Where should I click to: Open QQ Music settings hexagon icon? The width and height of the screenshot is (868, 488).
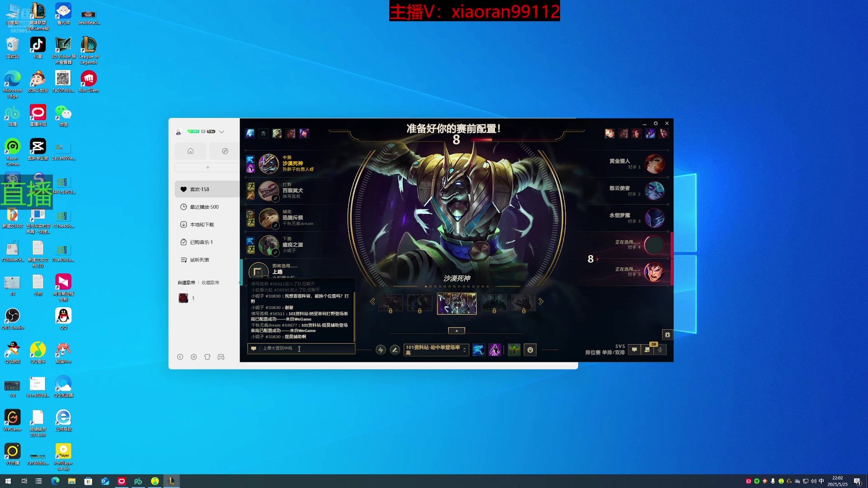point(193,357)
